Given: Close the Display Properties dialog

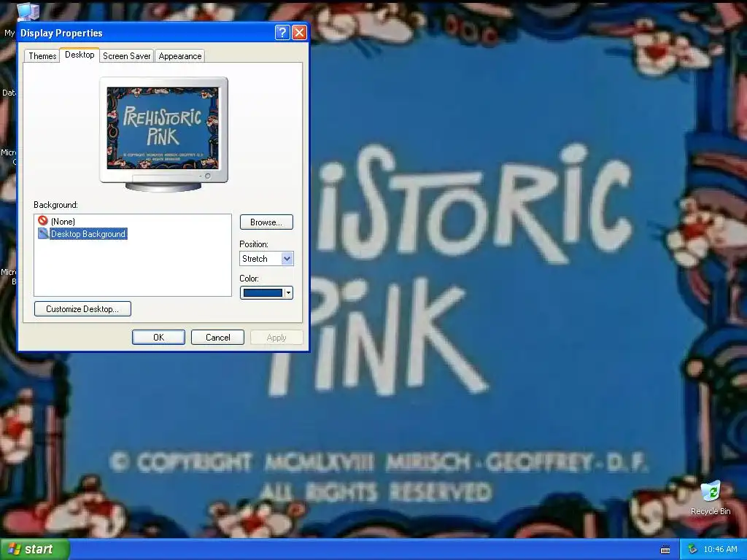Looking at the screenshot, I should click(299, 32).
